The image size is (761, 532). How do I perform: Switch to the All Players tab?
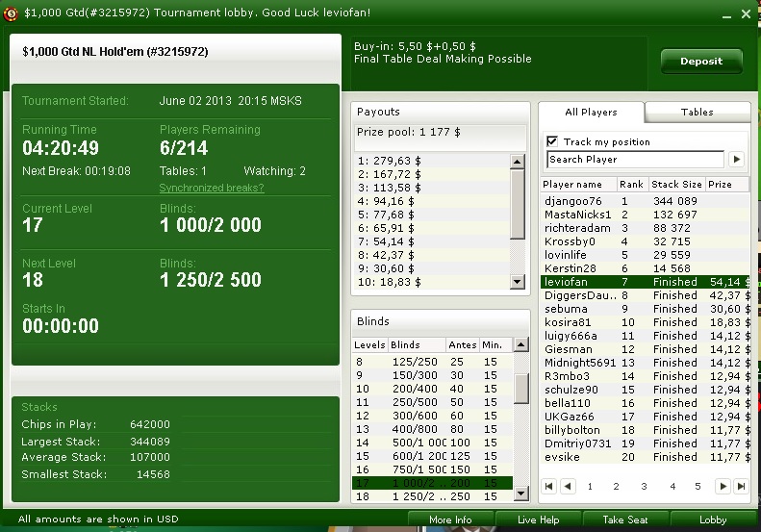(x=591, y=113)
